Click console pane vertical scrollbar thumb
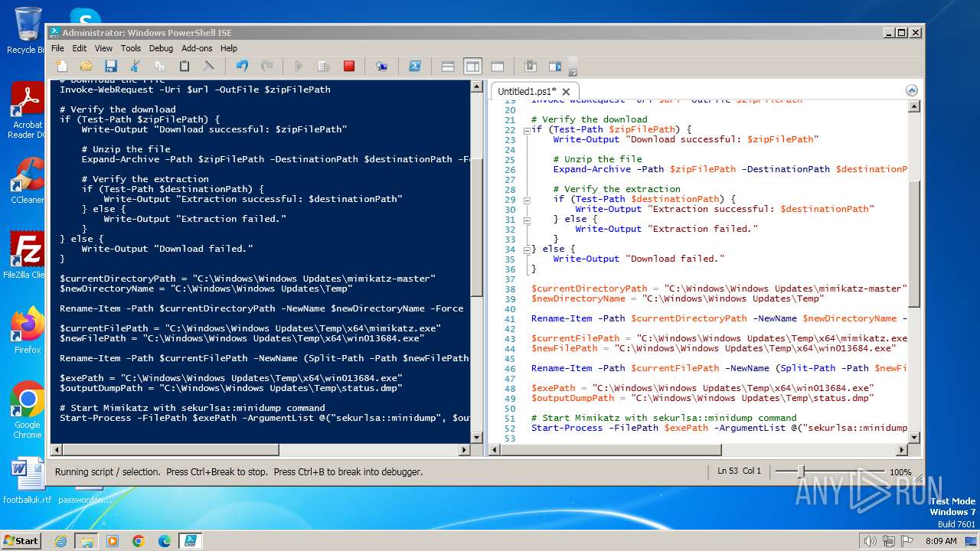 476,227
